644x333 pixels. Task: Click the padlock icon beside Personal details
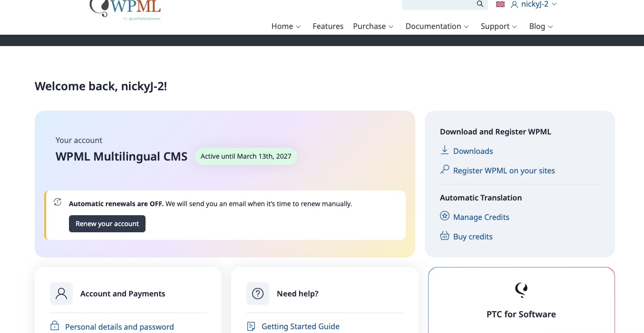55,326
